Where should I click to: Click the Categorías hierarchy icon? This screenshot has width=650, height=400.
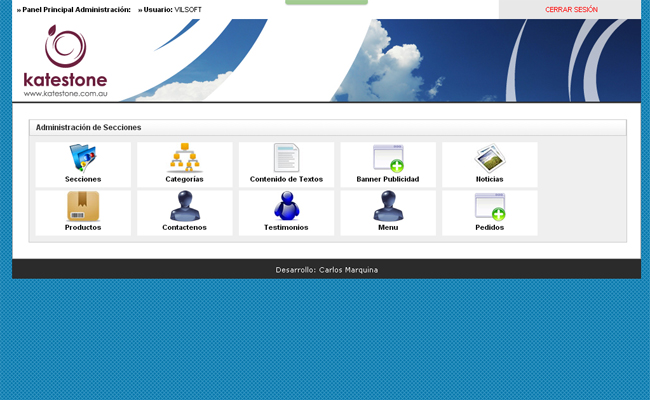(x=185, y=158)
